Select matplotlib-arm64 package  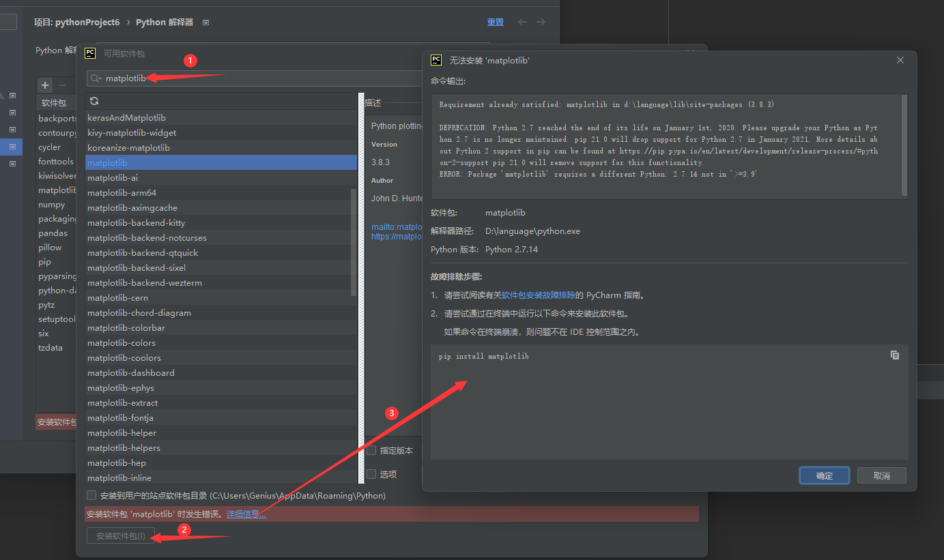coord(221,192)
